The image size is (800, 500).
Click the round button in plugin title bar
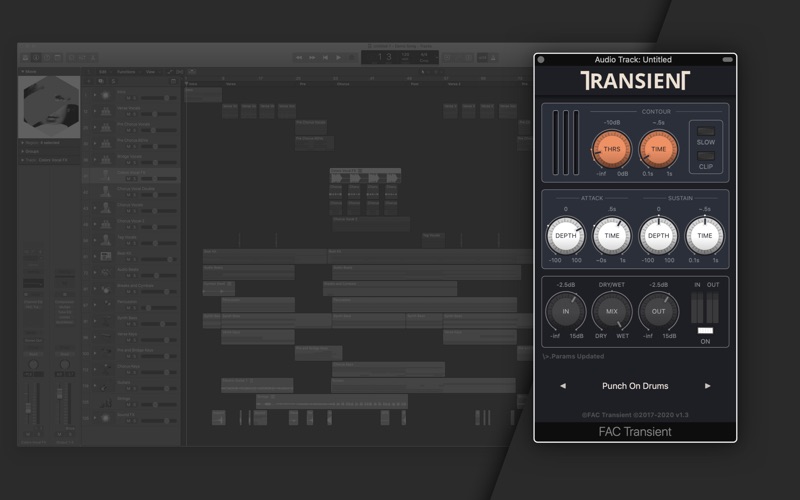(x=541, y=60)
